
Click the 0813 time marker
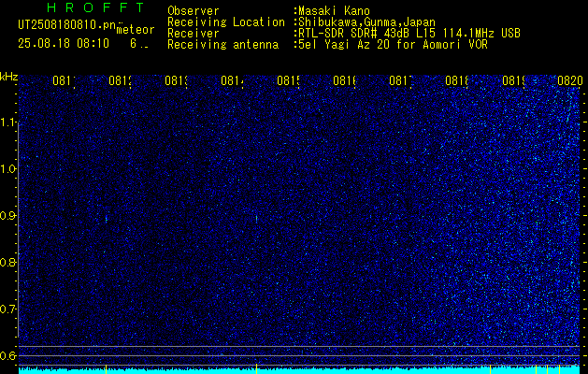coord(177,80)
